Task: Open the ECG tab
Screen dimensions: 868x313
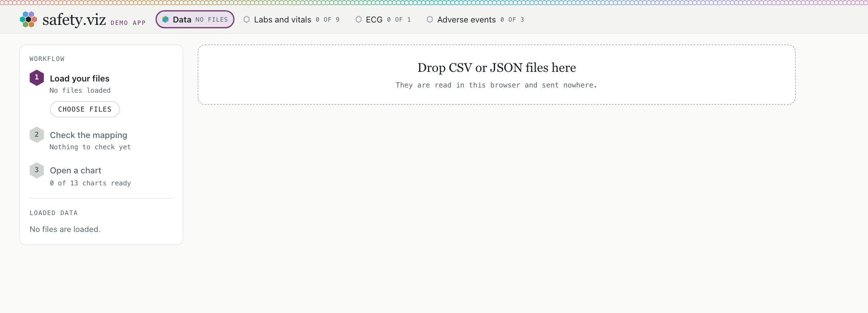Action: click(383, 20)
